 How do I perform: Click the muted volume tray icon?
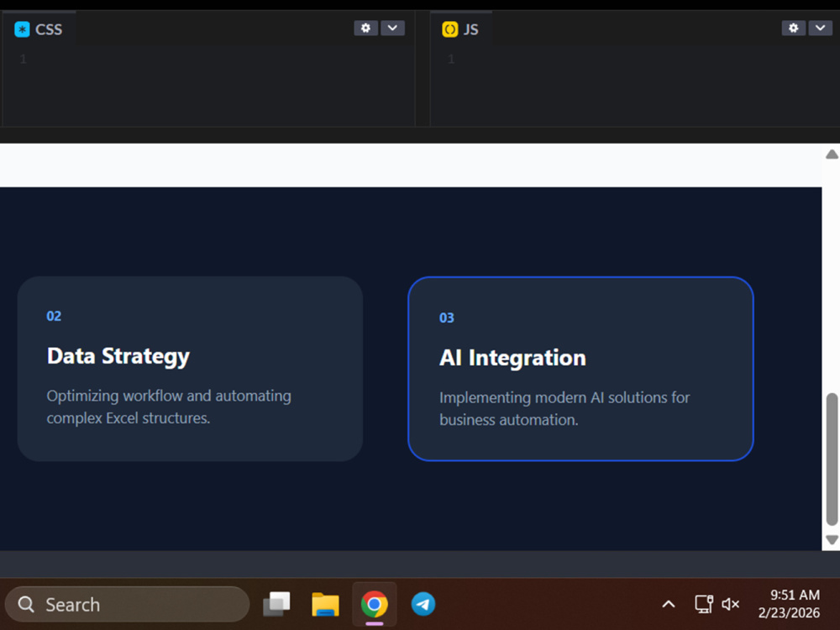[x=730, y=604]
